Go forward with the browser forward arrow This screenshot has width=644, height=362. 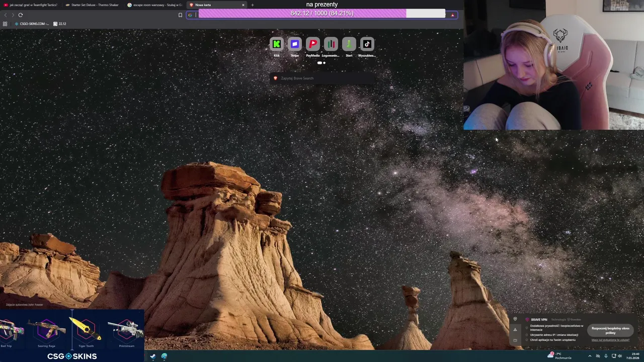[13, 15]
